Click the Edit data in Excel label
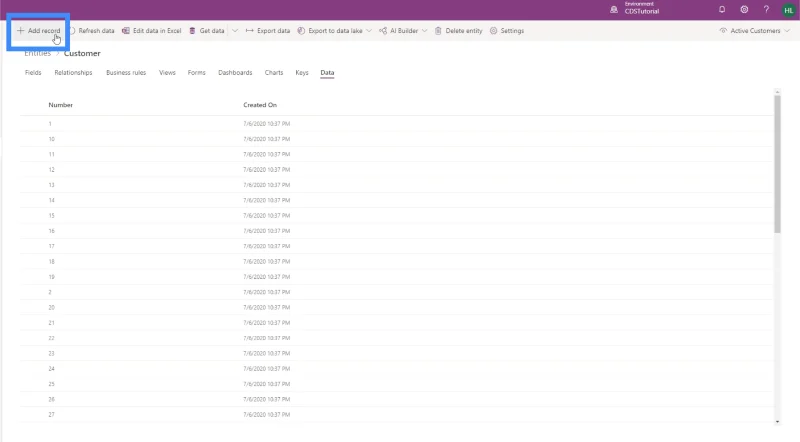 tap(157, 31)
